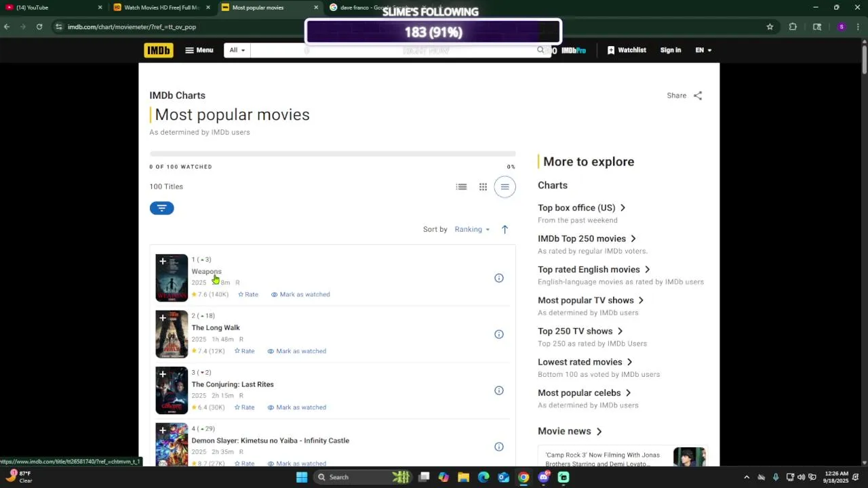The width and height of the screenshot is (868, 488).
Task: Open Top rated English movies chart
Action: (594, 270)
